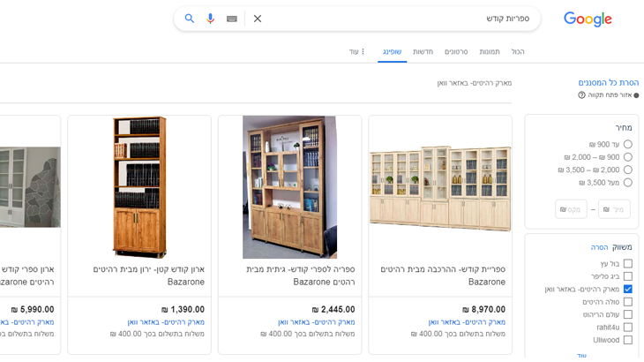Expand more sellers with 'עוד' link
The image size is (644, 362).
(581, 355)
